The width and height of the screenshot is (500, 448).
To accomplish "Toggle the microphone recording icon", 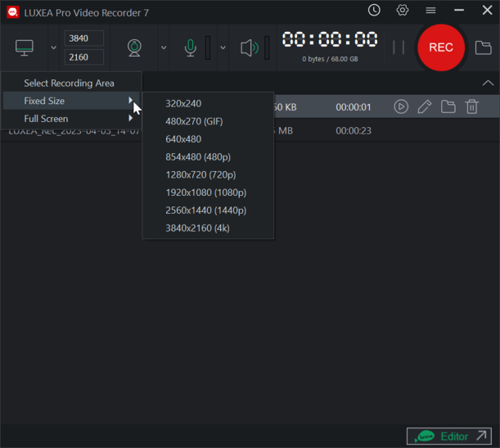I will 191,48.
